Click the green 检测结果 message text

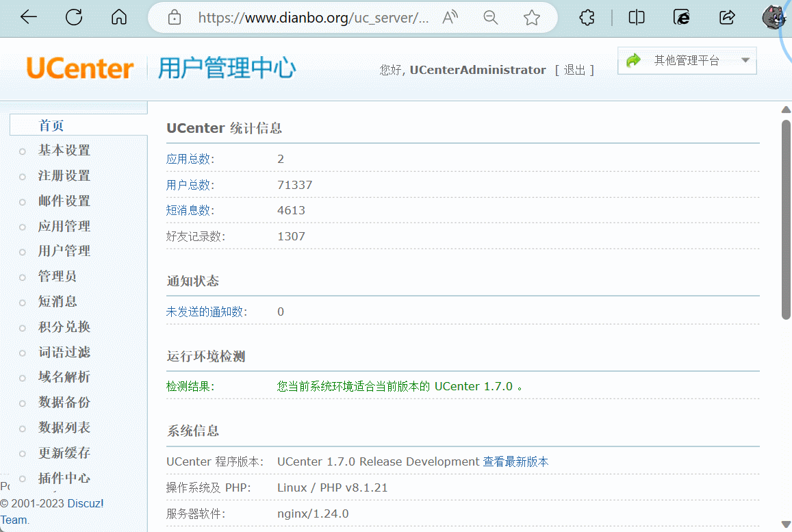[400, 386]
